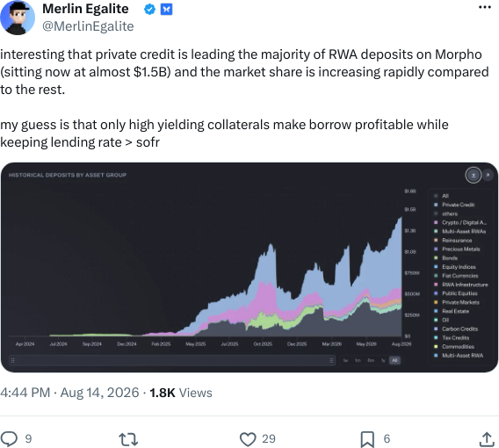Select the 1y time range tab

tap(383, 360)
